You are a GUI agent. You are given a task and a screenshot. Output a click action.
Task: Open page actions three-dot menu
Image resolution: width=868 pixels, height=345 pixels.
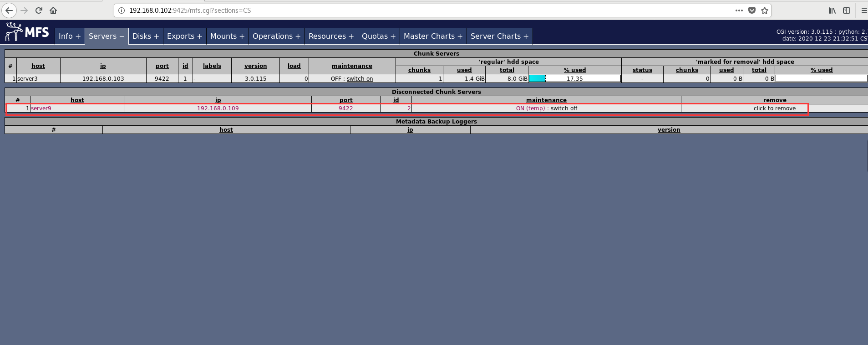[x=739, y=10]
